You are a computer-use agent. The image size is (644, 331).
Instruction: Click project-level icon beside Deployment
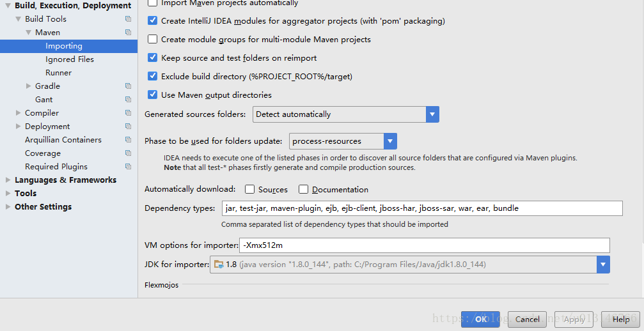coord(128,127)
